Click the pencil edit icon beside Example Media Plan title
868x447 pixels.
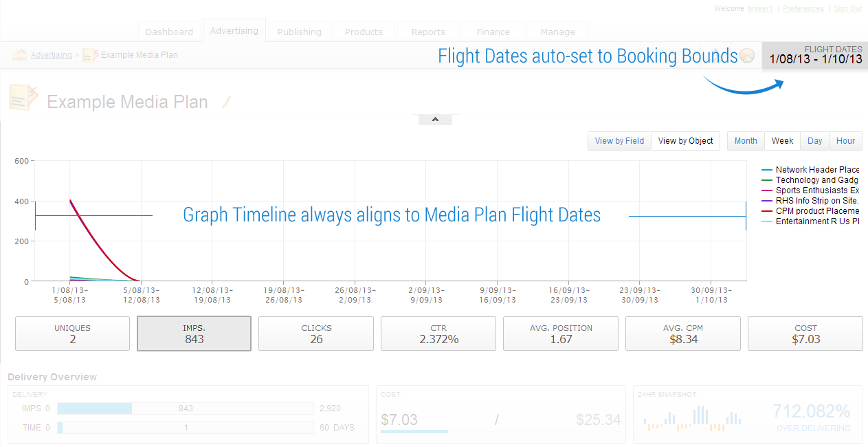pos(226,102)
